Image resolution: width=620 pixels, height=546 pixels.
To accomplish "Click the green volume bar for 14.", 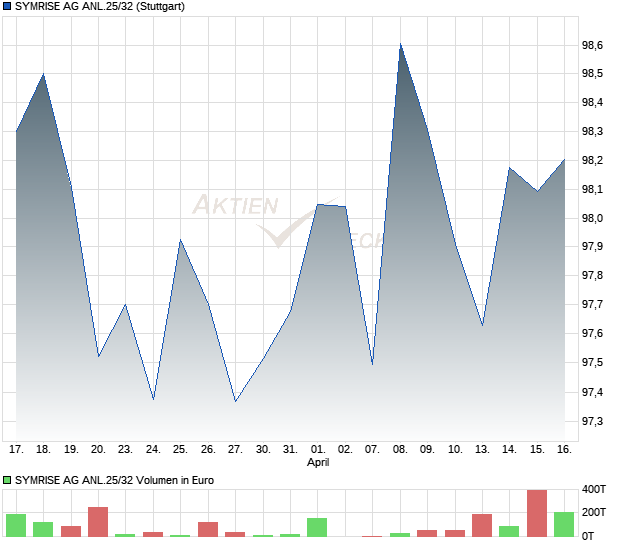I will 509,531.
